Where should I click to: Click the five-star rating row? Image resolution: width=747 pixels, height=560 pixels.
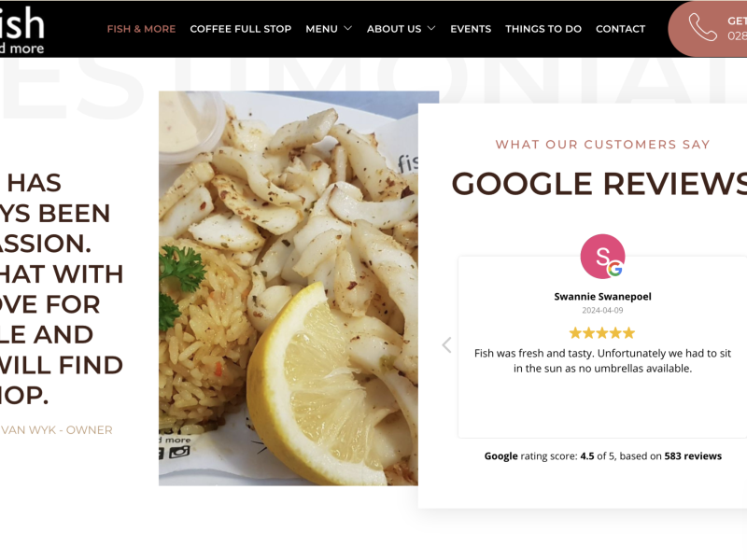[x=602, y=333]
